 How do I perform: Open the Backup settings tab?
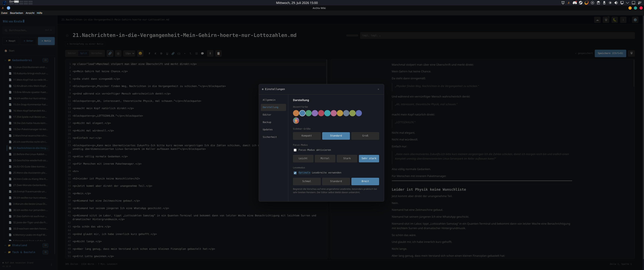(273, 122)
